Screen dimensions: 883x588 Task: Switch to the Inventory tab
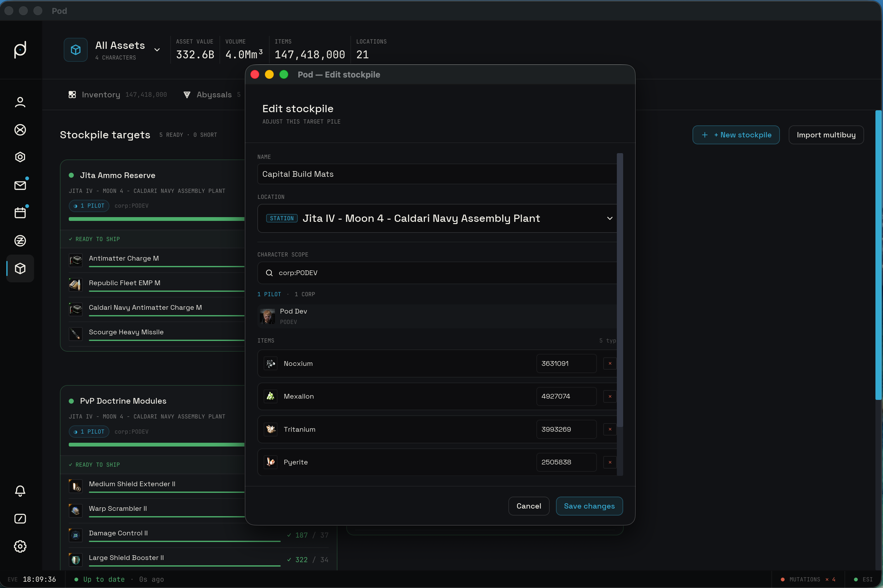[118, 95]
